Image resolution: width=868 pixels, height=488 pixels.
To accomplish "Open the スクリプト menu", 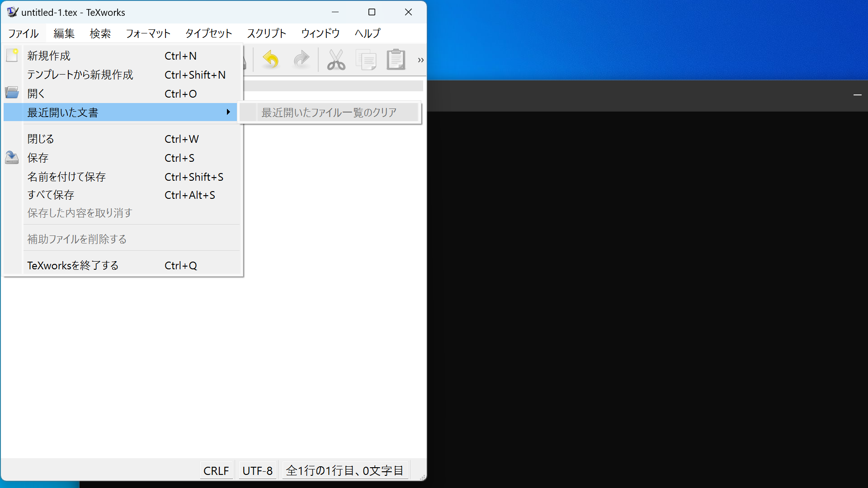I will click(266, 33).
